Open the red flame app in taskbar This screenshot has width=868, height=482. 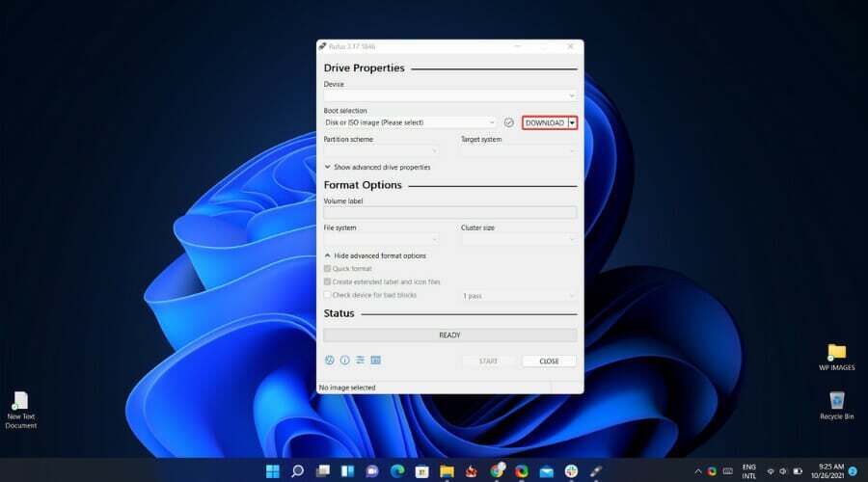click(x=472, y=471)
